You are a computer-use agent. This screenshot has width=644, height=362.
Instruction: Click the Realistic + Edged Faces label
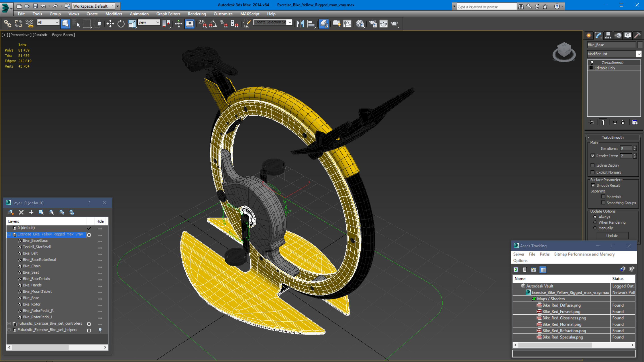(54, 35)
